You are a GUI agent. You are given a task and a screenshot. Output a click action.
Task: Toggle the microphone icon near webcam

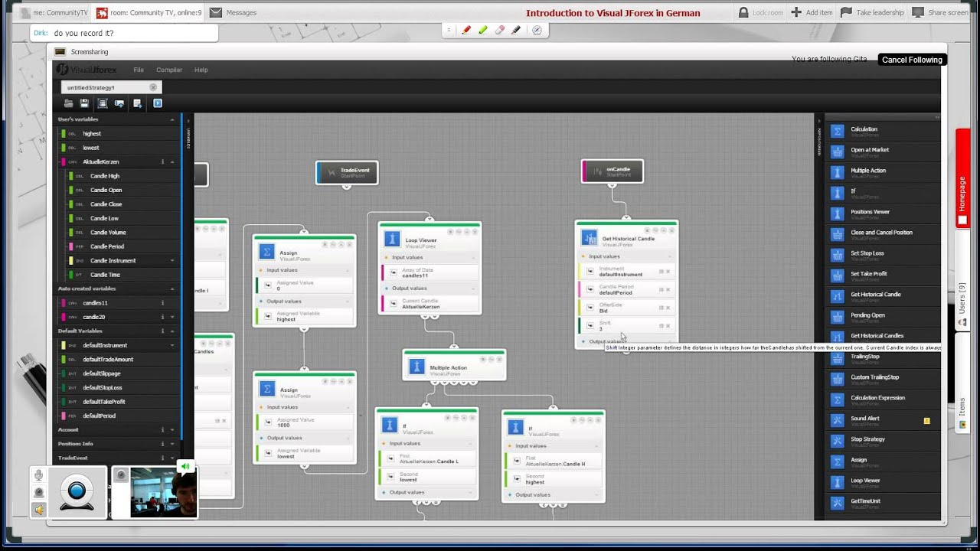pos(39,475)
